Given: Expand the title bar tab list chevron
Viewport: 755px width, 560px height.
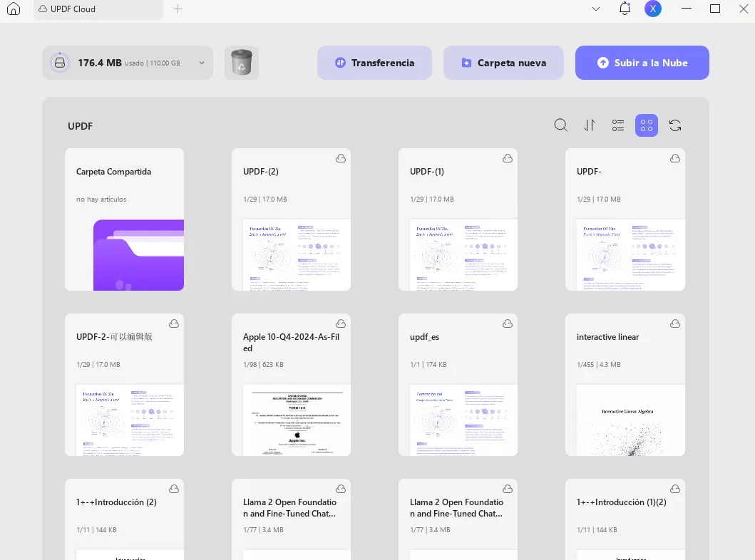Looking at the screenshot, I should click(595, 9).
